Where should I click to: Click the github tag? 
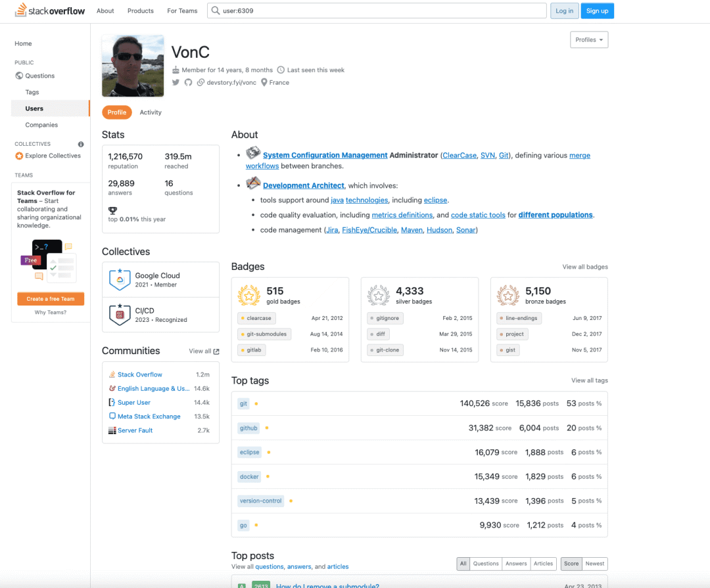[248, 428]
